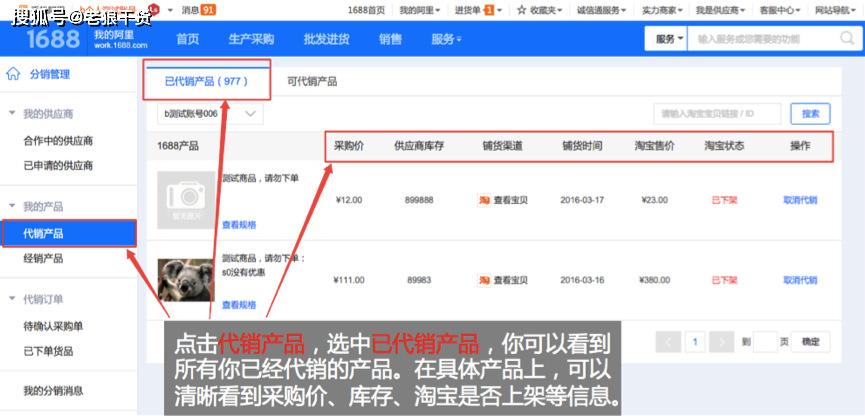
Task: Click the 采购价 value ¥111.00
Action: click(x=349, y=280)
